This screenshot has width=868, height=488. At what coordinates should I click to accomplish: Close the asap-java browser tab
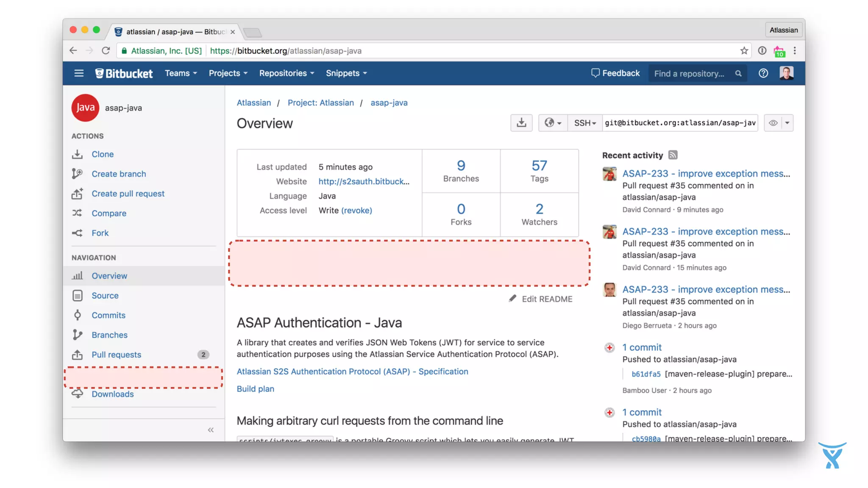(x=233, y=32)
